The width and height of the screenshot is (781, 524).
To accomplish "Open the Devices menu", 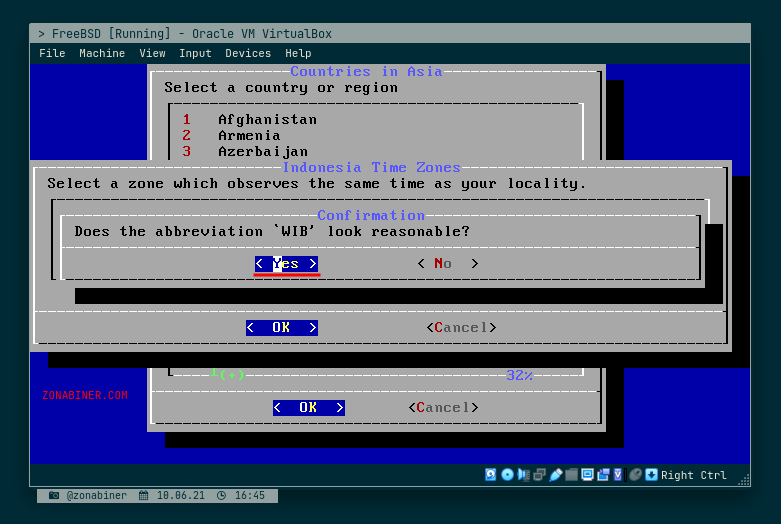I will coord(248,53).
